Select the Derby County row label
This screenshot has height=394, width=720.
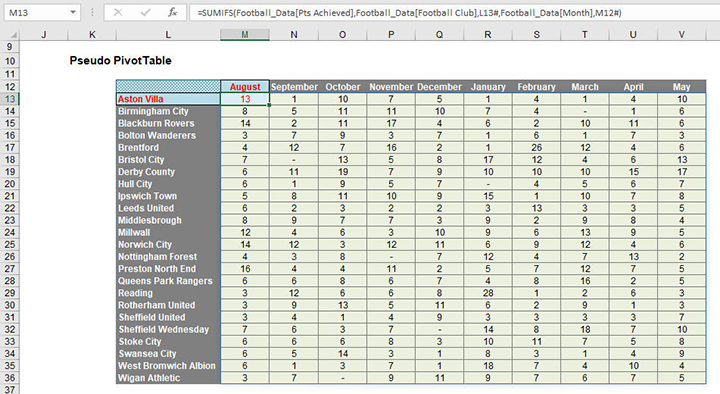pos(168,172)
